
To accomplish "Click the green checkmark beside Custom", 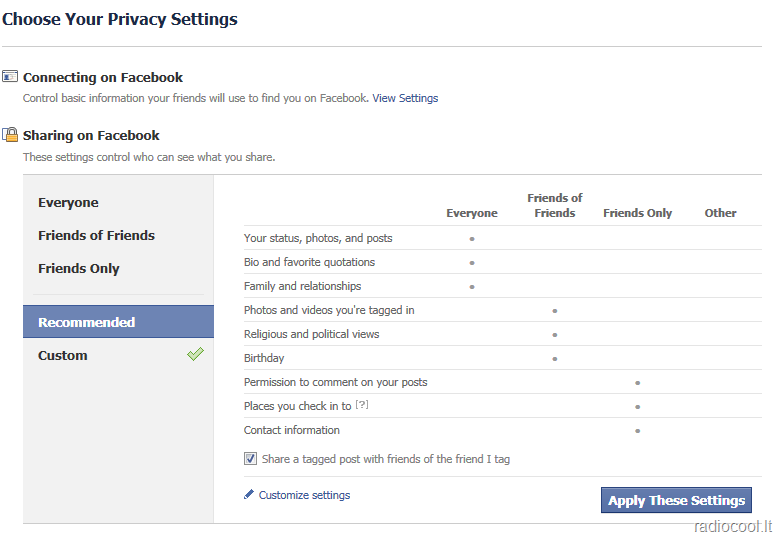I will (x=195, y=354).
